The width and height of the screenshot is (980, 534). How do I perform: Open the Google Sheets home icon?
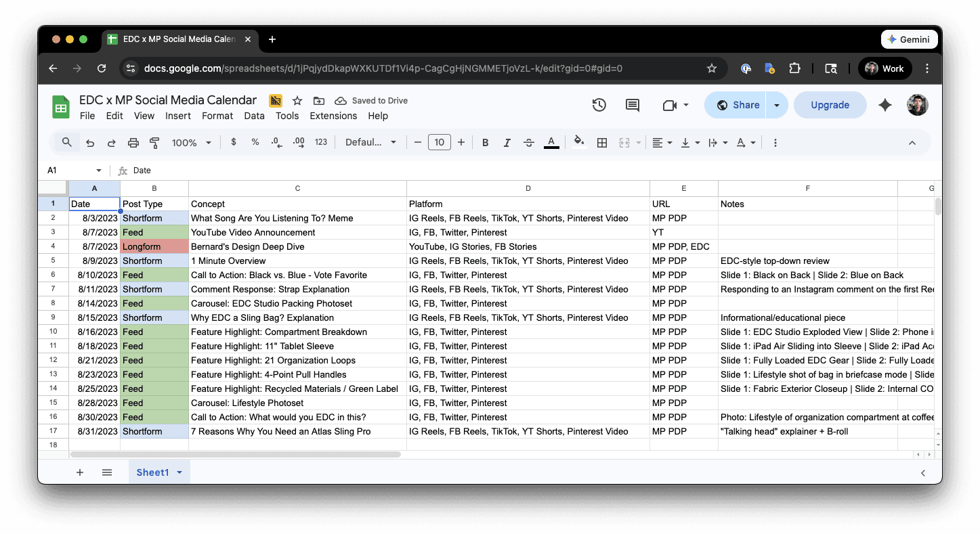(x=61, y=107)
